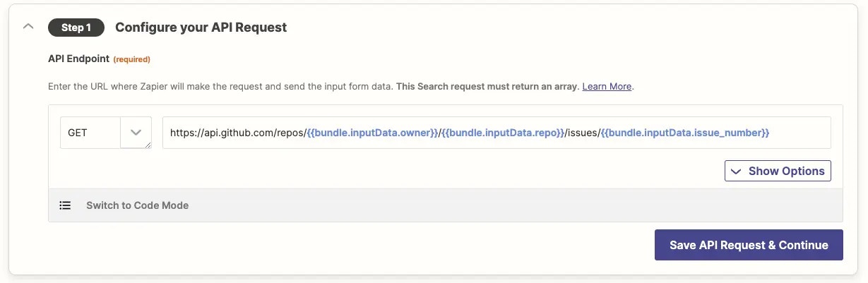This screenshot has height=283, width=868.
Task: Click the bundle.inputData.owner variable in URL
Action: 373,132
